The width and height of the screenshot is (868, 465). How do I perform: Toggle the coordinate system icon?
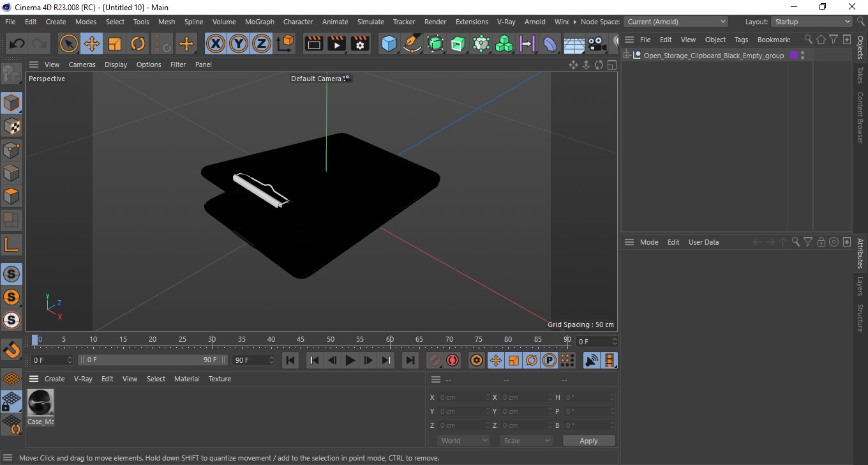tap(285, 44)
